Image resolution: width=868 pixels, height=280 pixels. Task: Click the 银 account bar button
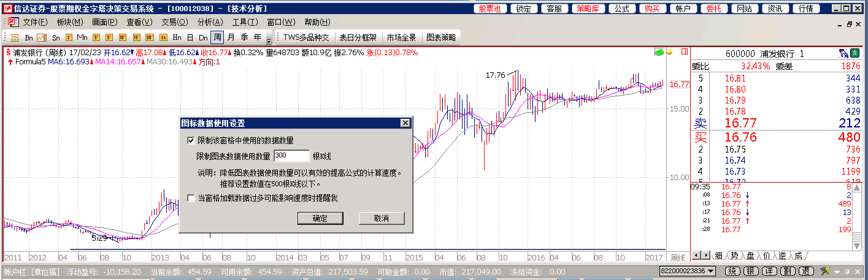[x=751, y=271]
